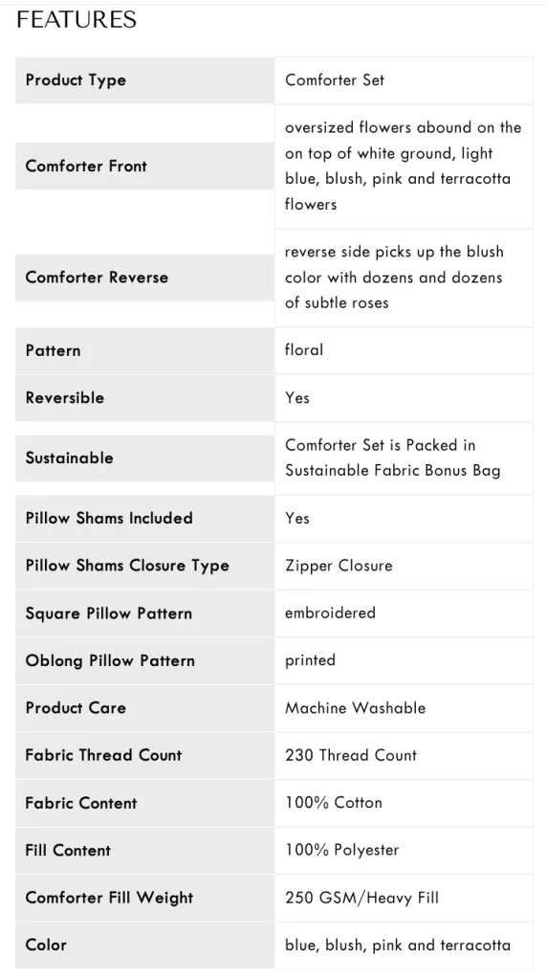This screenshot has width=547, height=980.
Task: Click the oversized flowers description text
Action: [403, 166]
